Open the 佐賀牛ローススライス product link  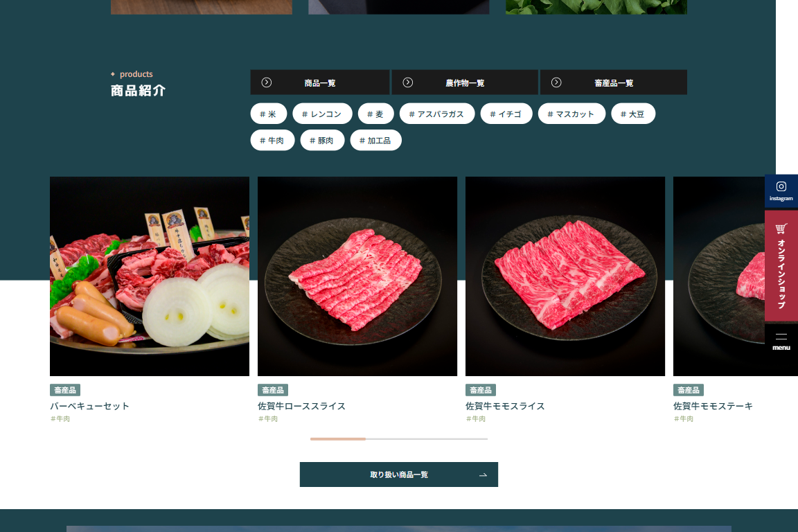coord(301,406)
